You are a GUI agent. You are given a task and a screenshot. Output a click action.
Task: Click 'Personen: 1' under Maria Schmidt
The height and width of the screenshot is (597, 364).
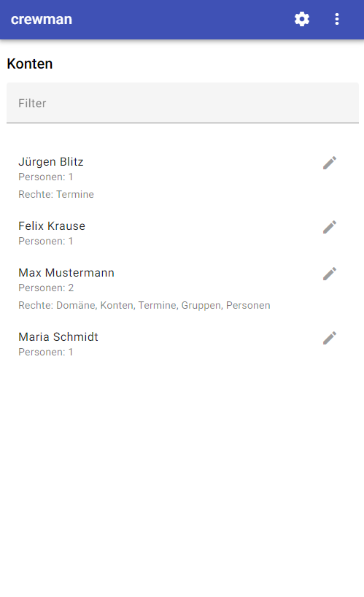46,352
